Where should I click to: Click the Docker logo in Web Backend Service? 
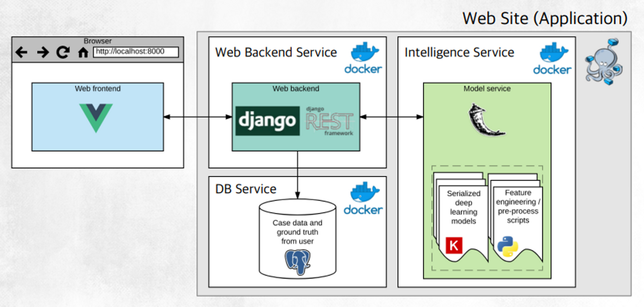(363, 58)
